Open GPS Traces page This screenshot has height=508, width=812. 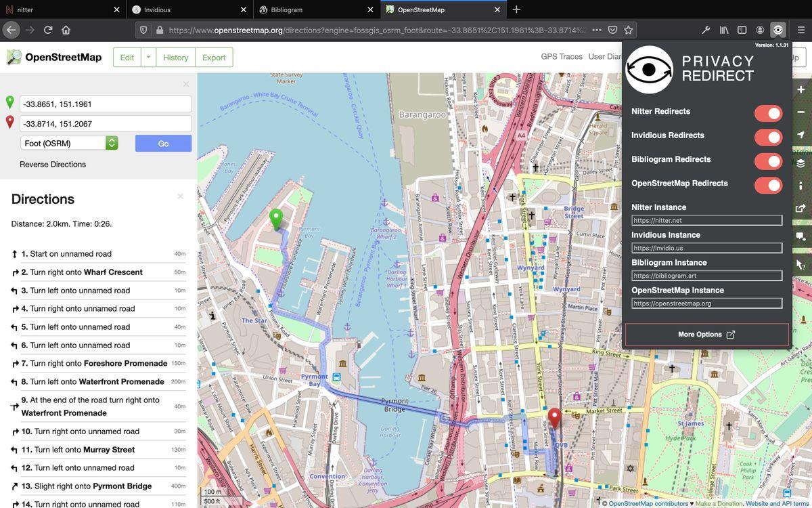562,57
